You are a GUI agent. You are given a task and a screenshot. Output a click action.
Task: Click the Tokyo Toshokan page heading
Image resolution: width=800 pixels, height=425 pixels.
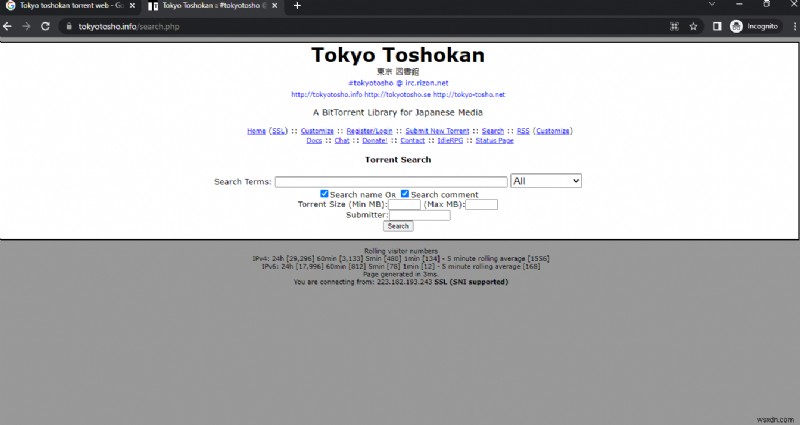(398, 55)
